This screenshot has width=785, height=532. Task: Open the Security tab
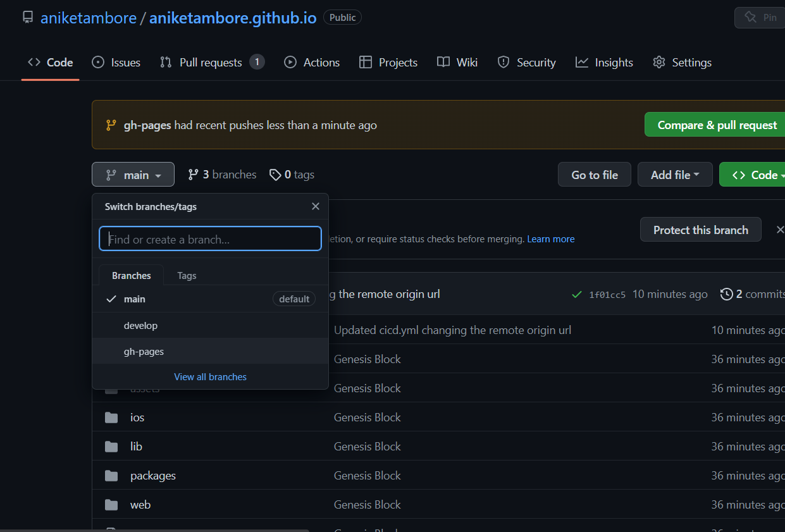526,62
